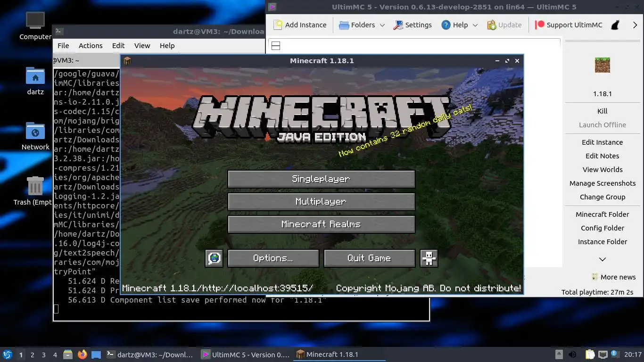The height and width of the screenshot is (362, 644).
Task: Click the Minecraft window title bar icon
Action: 127,61
